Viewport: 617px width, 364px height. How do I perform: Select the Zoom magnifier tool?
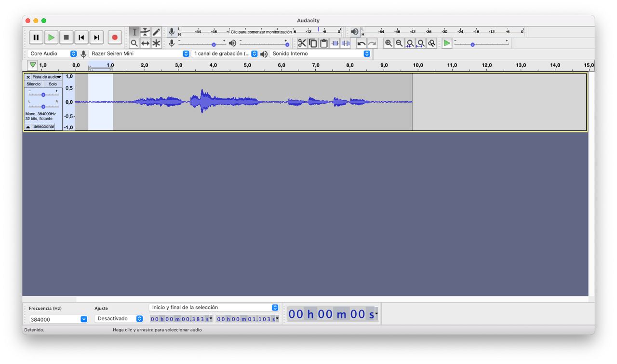pyautogui.click(x=135, y=43)
